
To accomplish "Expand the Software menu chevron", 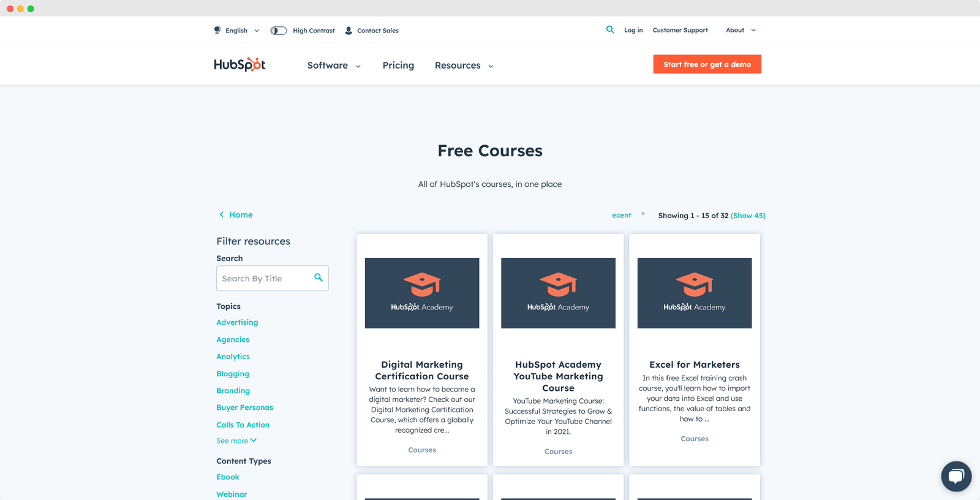I will [x=358, y=66].
